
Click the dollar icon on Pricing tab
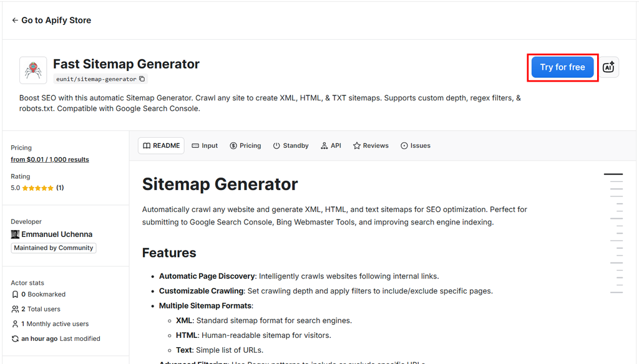[233, 146]
